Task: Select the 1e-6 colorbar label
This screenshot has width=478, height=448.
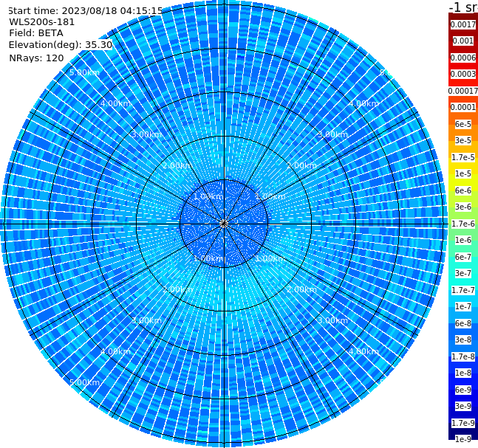Action: [x=463, y=240]
